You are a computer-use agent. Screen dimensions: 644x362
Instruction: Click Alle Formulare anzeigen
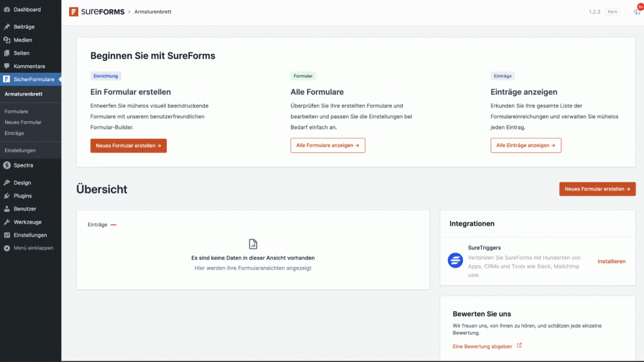328,145
